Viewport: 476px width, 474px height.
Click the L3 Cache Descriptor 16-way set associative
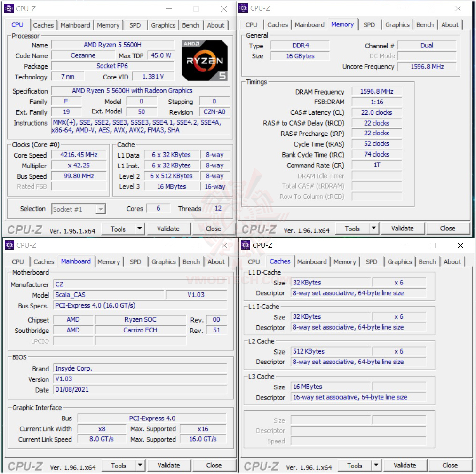point(358,397)
